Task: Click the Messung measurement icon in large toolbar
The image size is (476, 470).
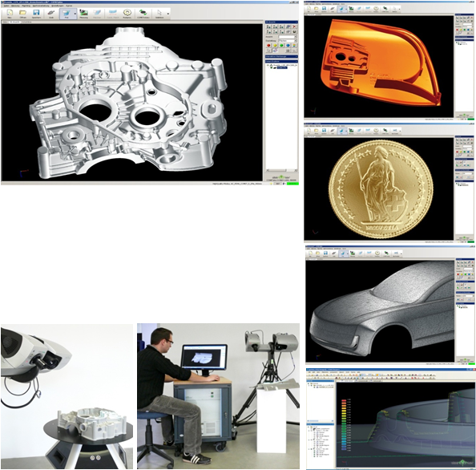Action: (x=83, y=13)
